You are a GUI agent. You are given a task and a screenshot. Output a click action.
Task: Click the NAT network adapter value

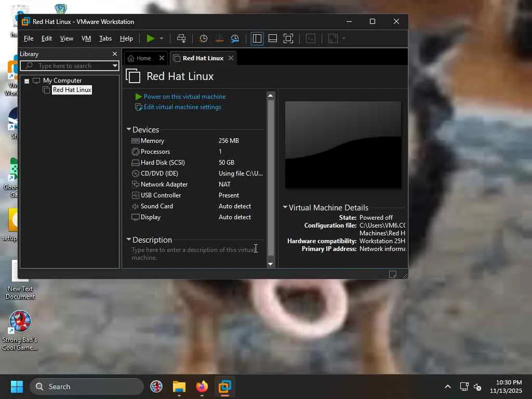point(224,184)
